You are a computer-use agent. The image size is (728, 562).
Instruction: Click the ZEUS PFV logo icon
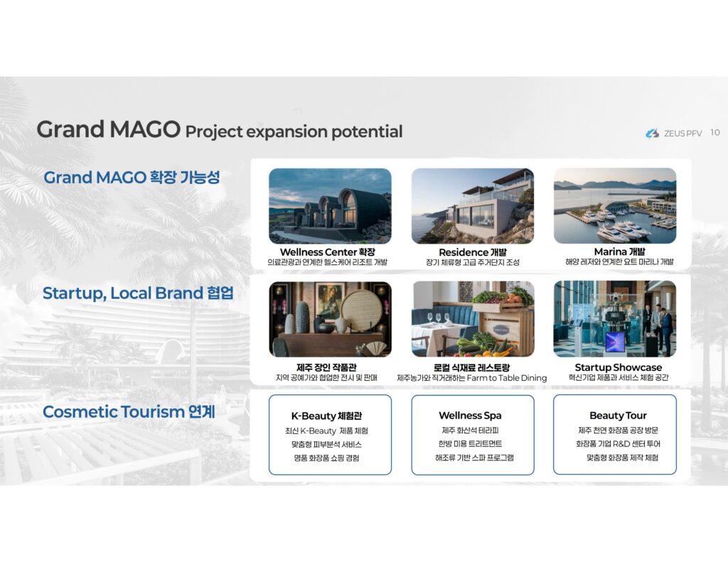tap(653, 134)
